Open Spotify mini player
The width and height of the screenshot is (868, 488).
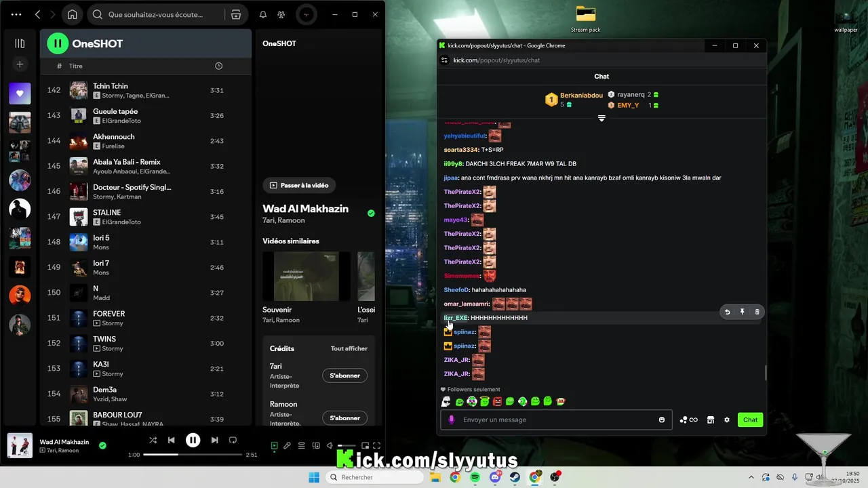tap(365, 445)
